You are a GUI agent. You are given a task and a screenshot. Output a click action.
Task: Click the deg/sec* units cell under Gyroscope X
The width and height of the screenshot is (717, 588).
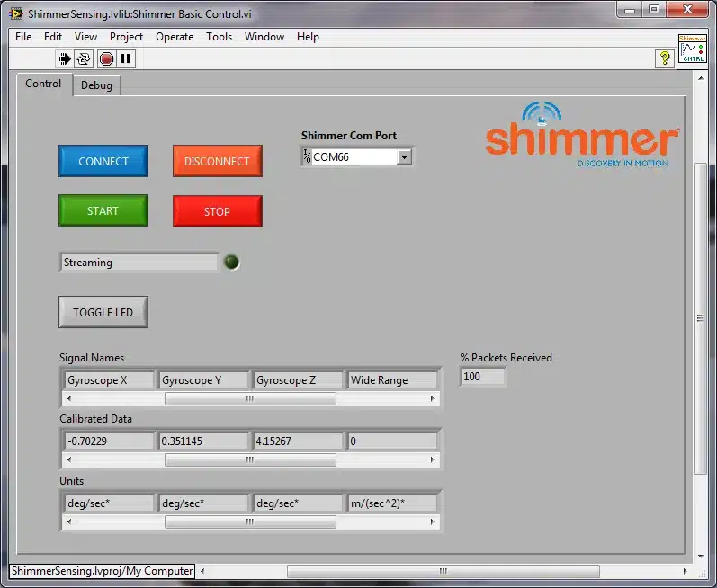click(x=109, y=503)
